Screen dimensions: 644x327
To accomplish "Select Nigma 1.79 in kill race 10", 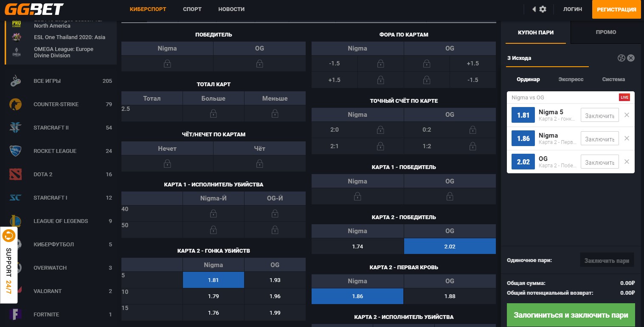I will click(x=214, y=296).
